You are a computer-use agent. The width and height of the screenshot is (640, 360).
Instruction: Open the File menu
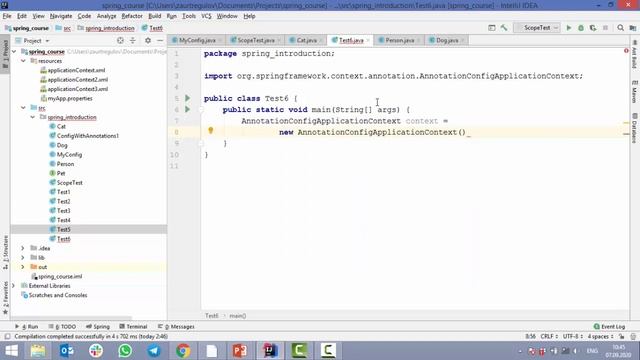[7, 16]
